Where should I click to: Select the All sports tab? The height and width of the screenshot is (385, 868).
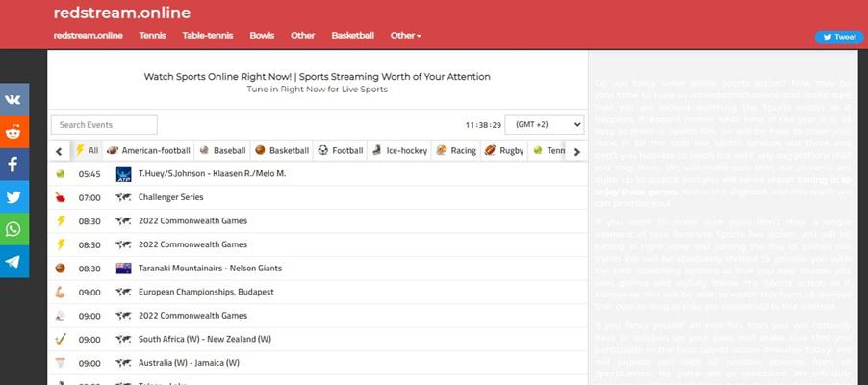[x=88, y=151]
